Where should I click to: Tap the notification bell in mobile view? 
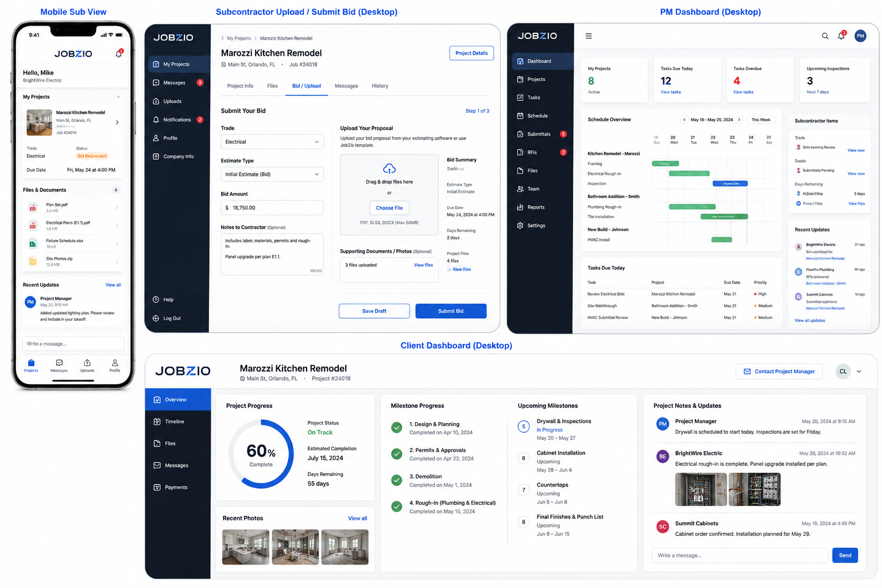[x=119, y=53]
